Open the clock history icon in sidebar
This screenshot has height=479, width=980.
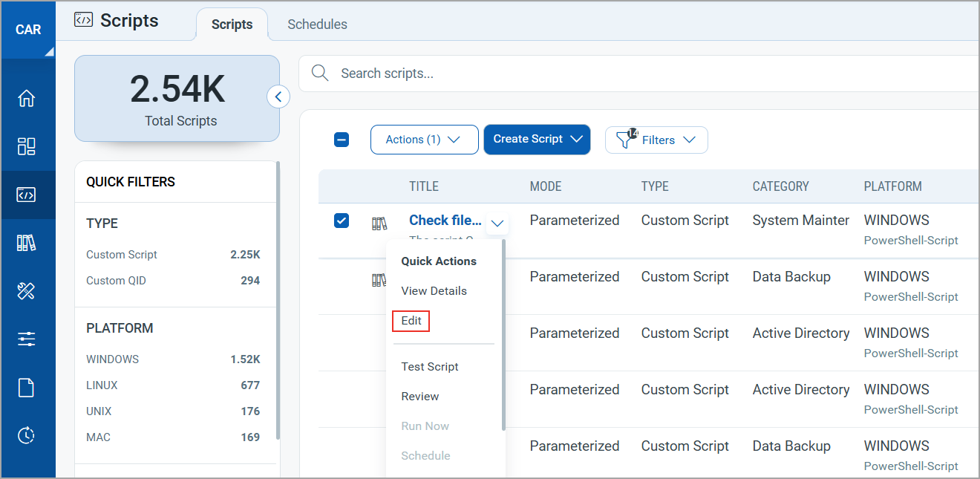(x=27, y=435)
